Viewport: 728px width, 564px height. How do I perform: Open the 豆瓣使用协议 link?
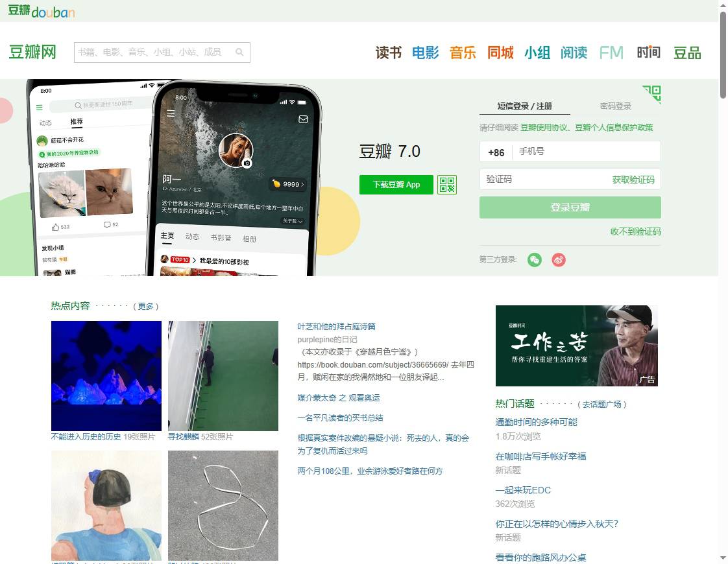544,128
